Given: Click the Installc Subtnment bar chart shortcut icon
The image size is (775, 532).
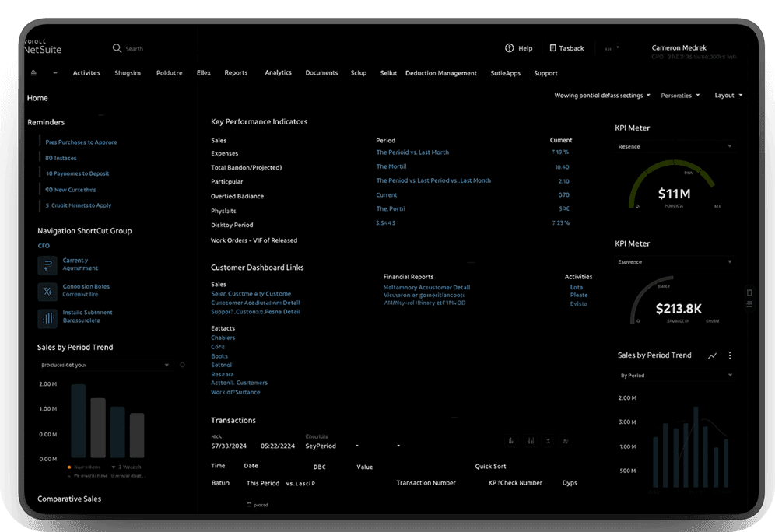Looking at the screenshot, I should coord(47,317).
